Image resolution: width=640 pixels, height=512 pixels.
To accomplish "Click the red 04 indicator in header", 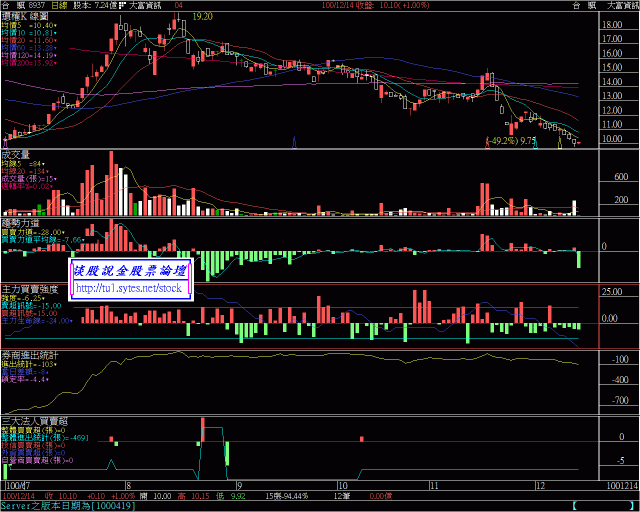I will [178, 5].
